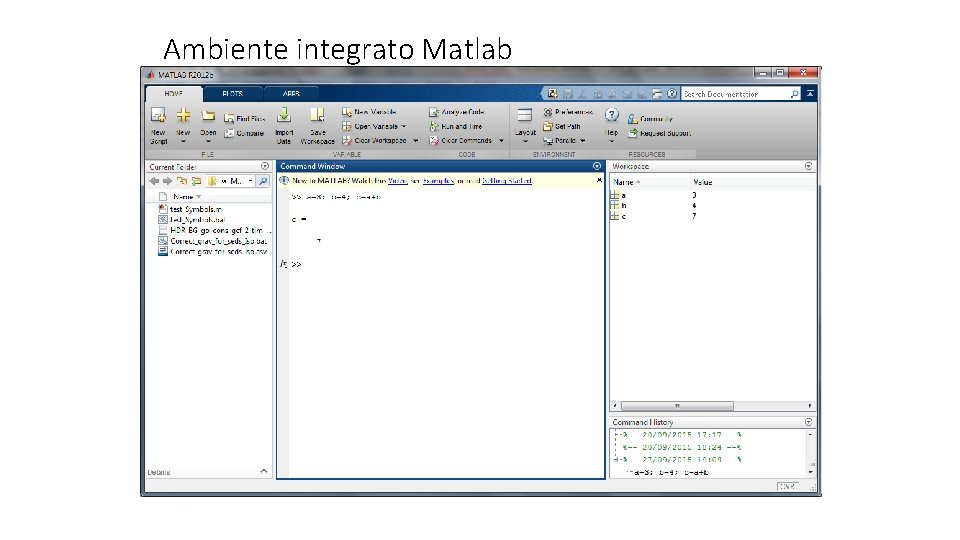
Task: Open the Examples link in the banner
Action: click(x=438, y=181)
